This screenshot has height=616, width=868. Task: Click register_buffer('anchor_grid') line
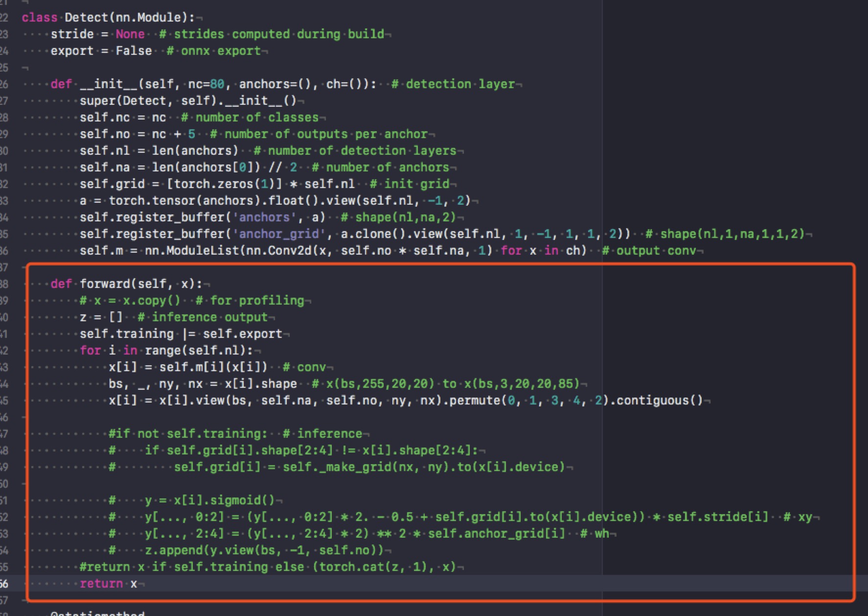(442, 234)
